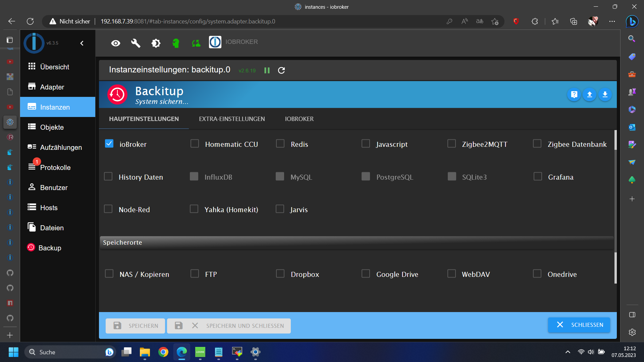Enable Yahka (Homekit) backup checkbox

pos(194,209)
